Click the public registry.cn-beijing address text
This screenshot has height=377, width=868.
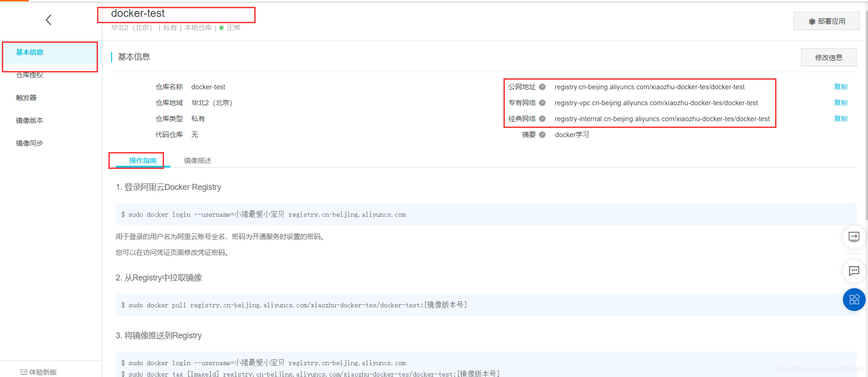(649, 87)
